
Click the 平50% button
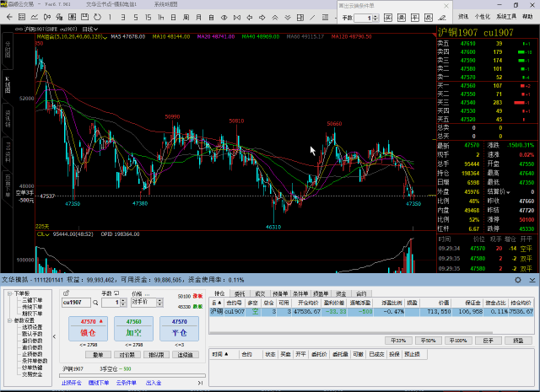point(428,341)
